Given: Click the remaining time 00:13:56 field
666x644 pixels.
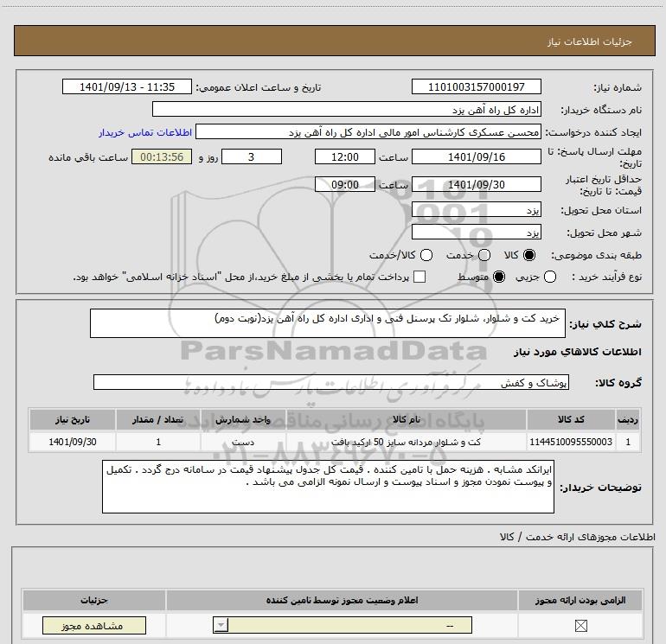Looking at the screenshot, I should [162, 157].
